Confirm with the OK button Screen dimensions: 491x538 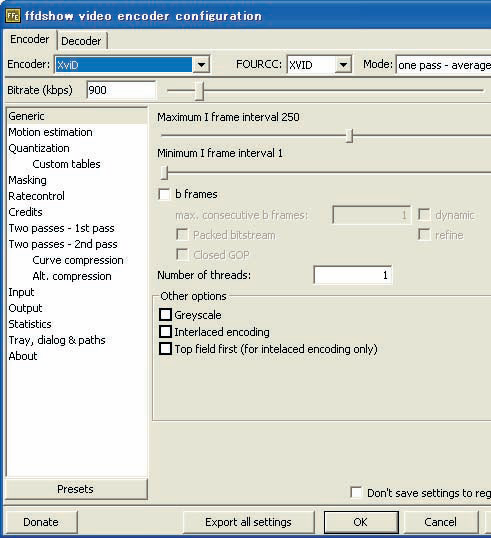click(361, 522)
